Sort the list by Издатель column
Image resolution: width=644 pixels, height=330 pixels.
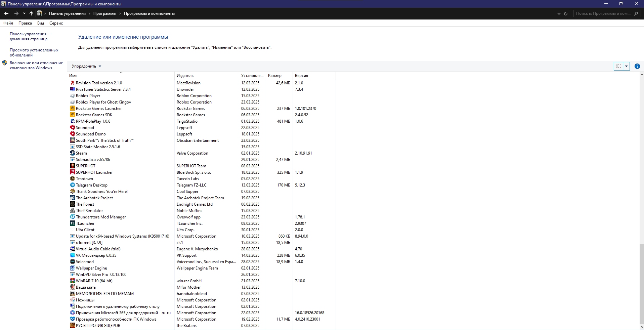[x=207, y=76]
